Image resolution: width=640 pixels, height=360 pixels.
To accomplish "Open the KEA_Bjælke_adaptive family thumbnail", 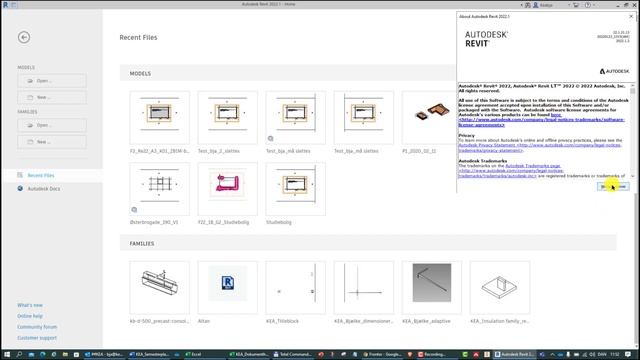I will [432, 288].
